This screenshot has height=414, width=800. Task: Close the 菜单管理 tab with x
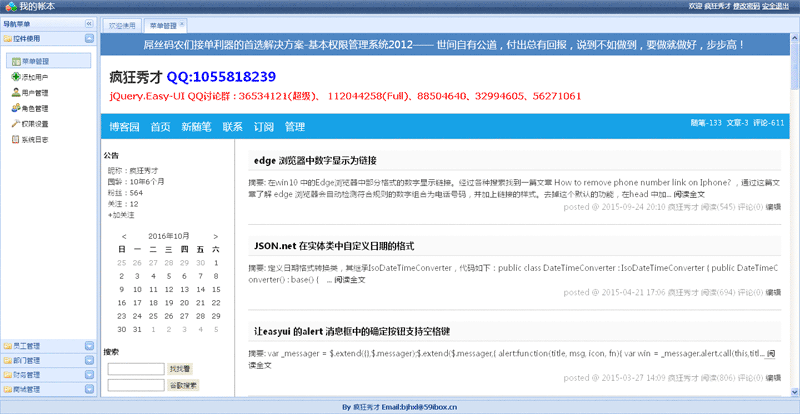coord(184,24)
